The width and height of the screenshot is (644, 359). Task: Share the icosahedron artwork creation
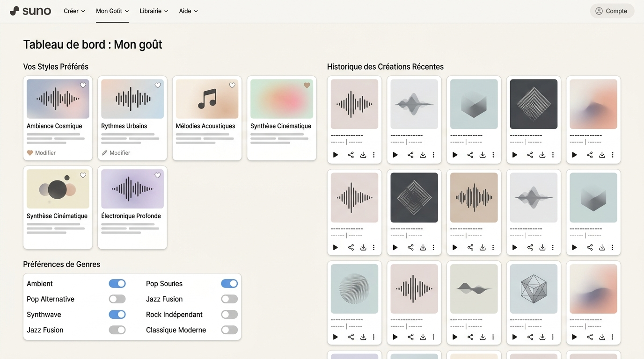click(530, 337)
